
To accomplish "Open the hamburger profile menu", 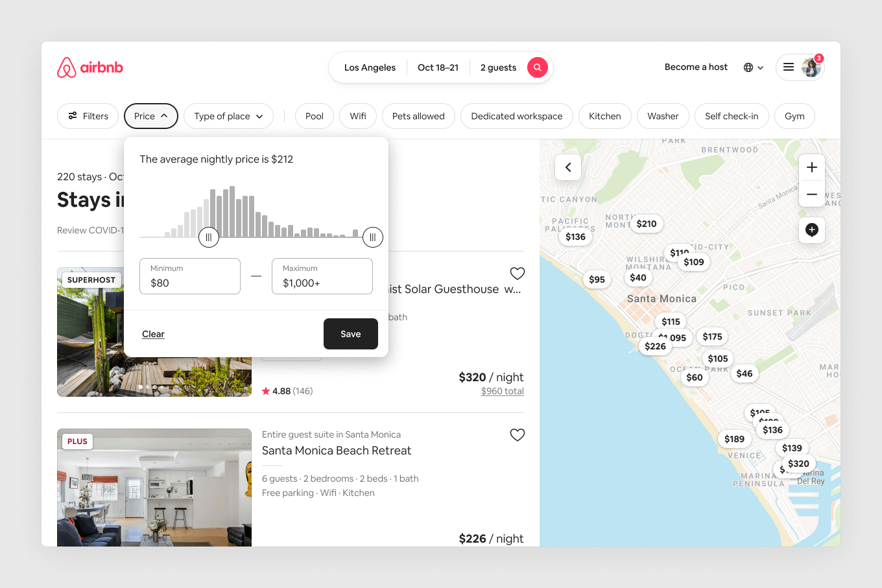I will (x=789, y=67).
